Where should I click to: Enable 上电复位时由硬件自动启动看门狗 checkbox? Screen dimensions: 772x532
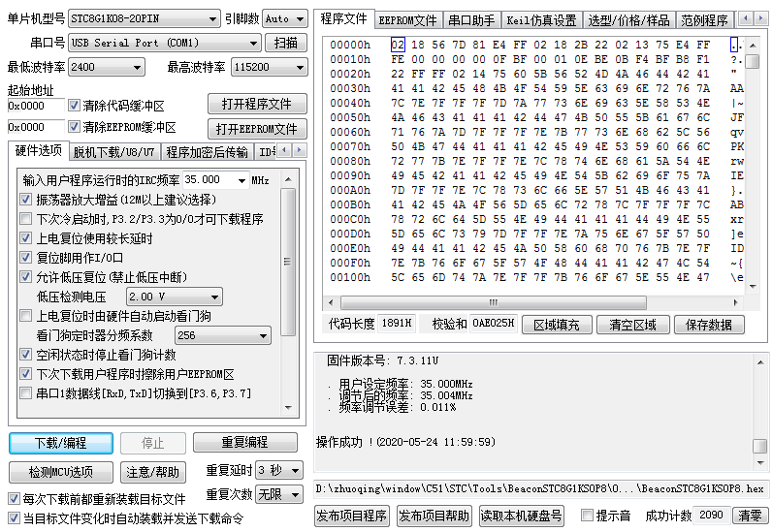[25, 316]
